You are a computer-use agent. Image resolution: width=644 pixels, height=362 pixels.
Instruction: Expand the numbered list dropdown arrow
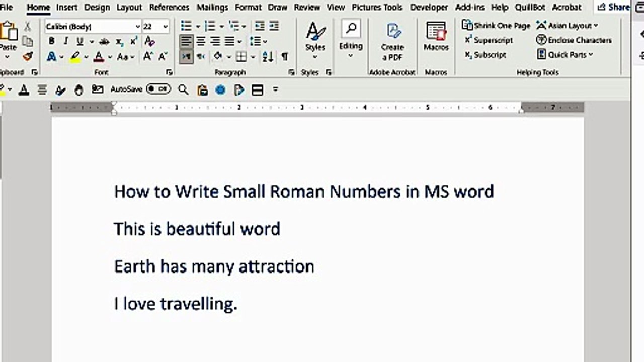pyautogui.click(x=221, y=26)
